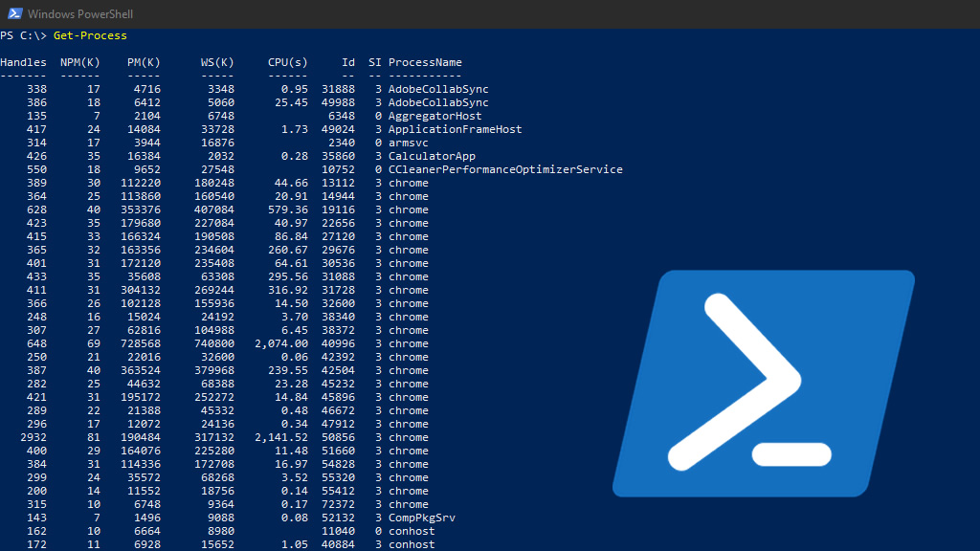Viewport: 980px width, 551px height.
Task: Click the WS(K) column header
Action: 217,62
